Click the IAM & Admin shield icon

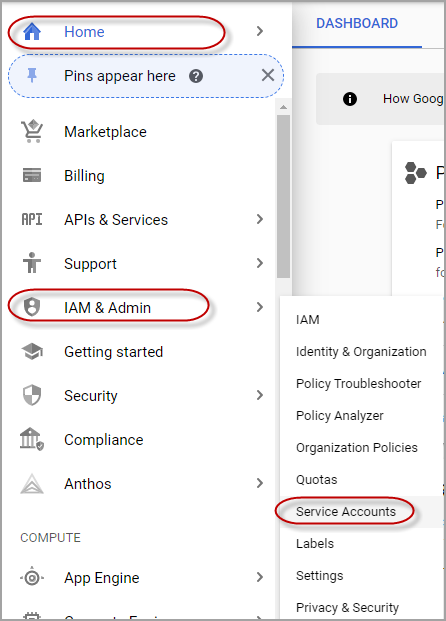pos(32,307)
